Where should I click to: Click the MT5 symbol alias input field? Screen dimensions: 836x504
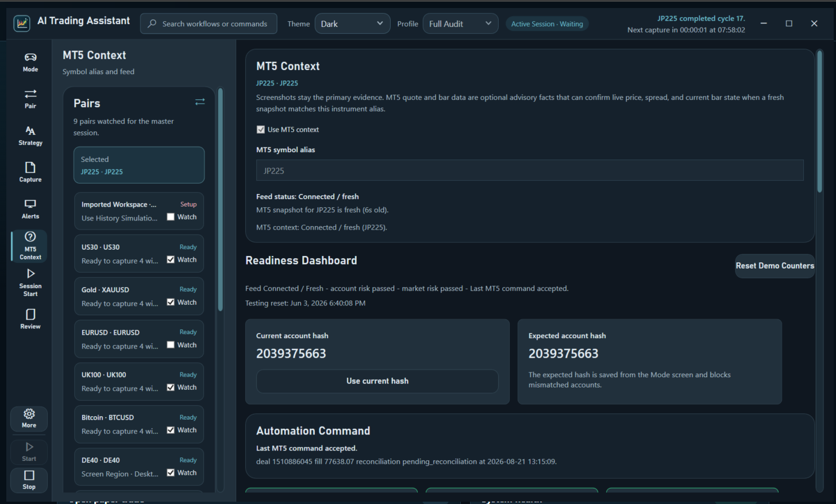point(530,170)
